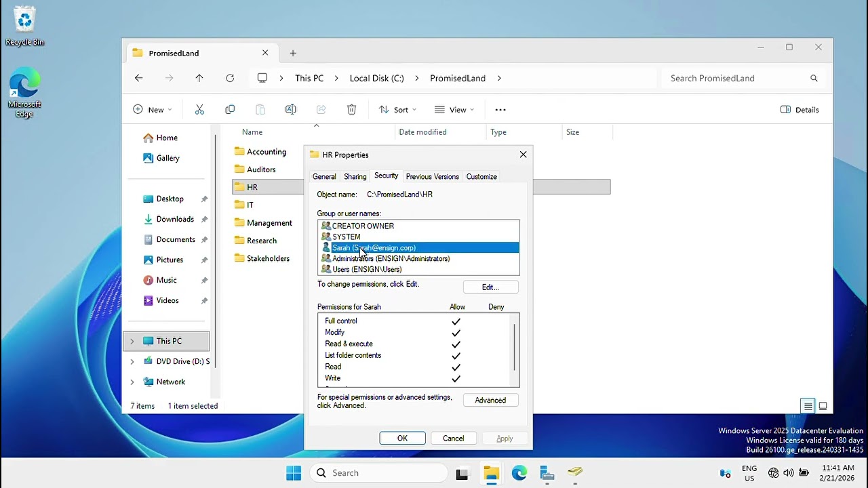Screen dimensions: 868x488
Task: Select the Auditors folder name
Action: [x=261, y=169]
